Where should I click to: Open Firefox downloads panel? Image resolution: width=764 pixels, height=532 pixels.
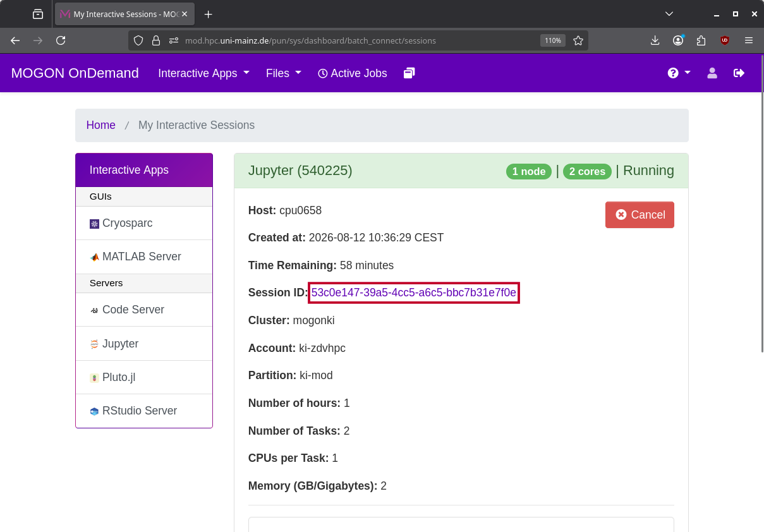click(655, 40)
